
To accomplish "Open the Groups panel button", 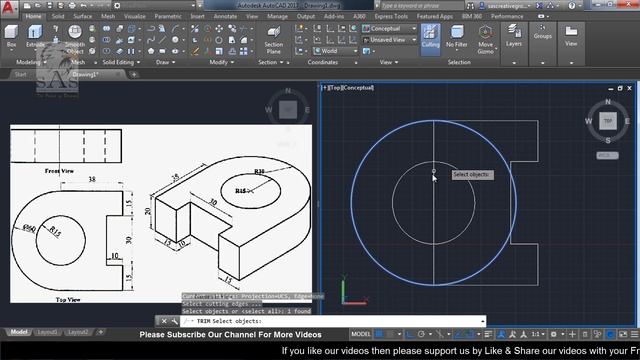I will tap(542, 32).
